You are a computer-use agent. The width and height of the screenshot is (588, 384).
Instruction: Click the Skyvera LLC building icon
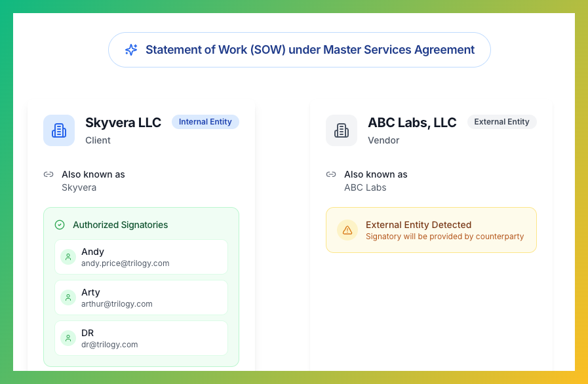pyautogui.click(x=59, y=130)
